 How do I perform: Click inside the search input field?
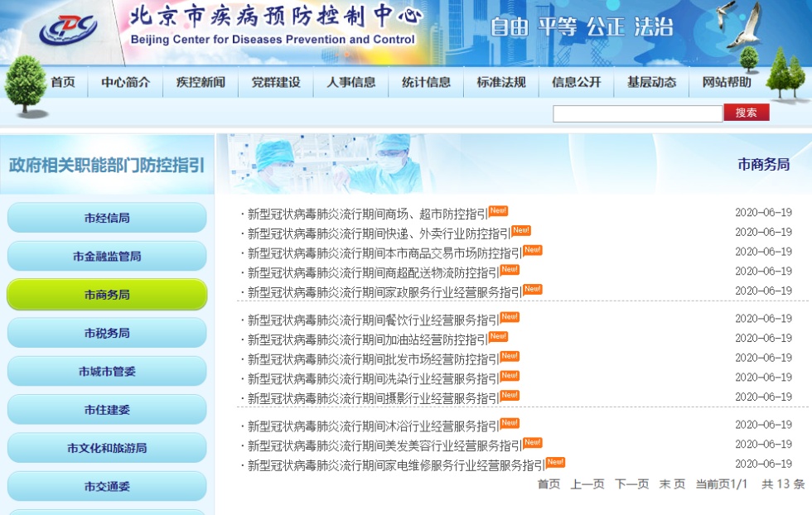pyautogui.click(x=638, y=111)
